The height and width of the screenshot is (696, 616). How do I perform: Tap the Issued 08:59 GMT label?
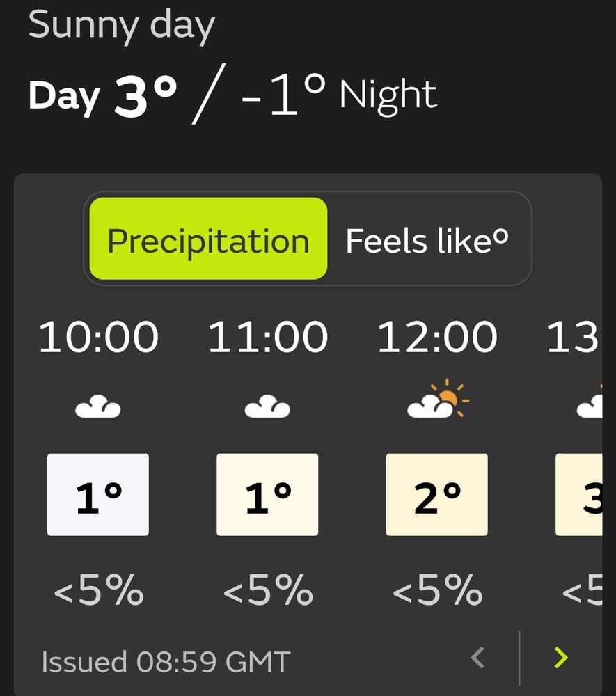[166, 662]
